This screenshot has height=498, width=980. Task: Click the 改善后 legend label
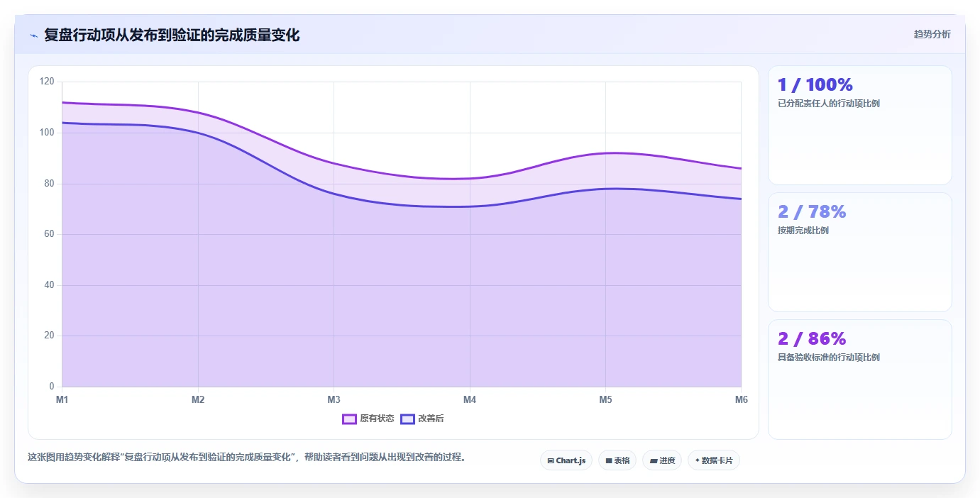[x=431, y=419]
